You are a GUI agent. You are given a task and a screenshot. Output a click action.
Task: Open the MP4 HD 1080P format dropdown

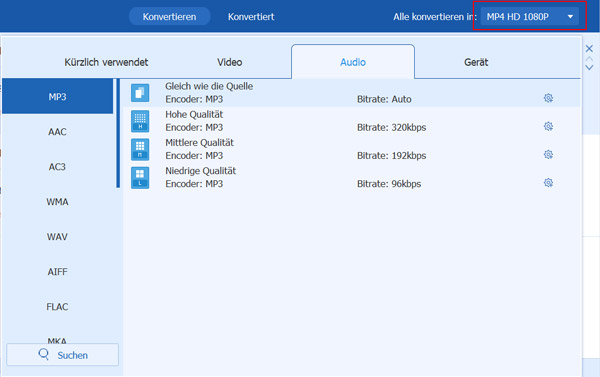530,16
